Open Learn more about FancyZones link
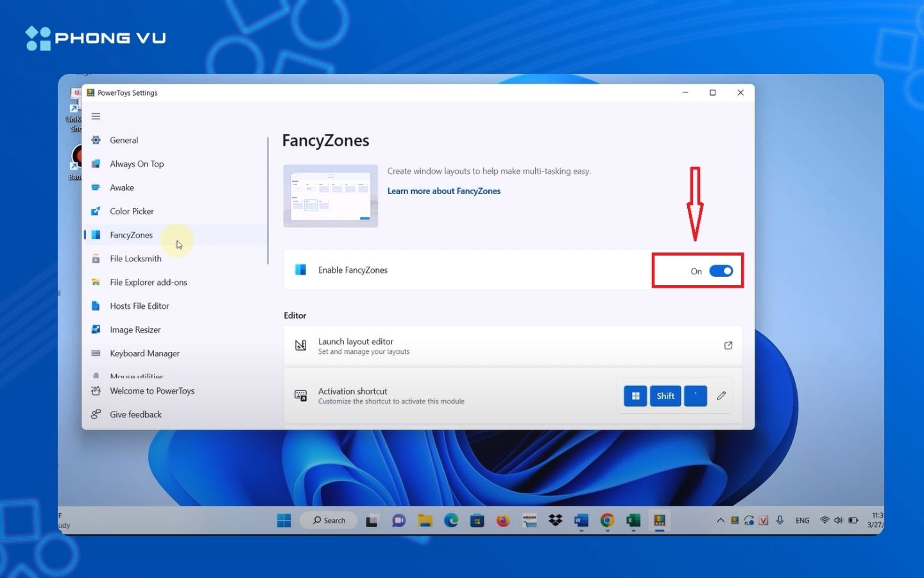This screenshot has height=578, width=924. [x=443, y=191]
